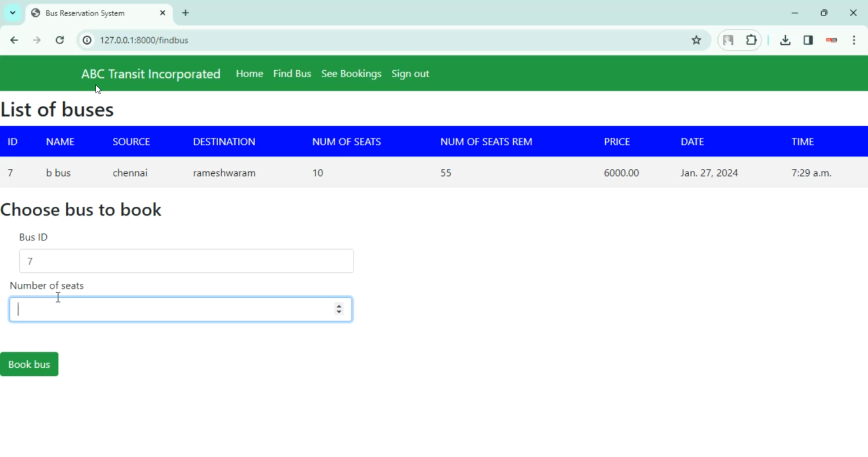Open the browser extensions puzzle icon
The width and height of the screenshot is (868, 457).
[751, 40]
